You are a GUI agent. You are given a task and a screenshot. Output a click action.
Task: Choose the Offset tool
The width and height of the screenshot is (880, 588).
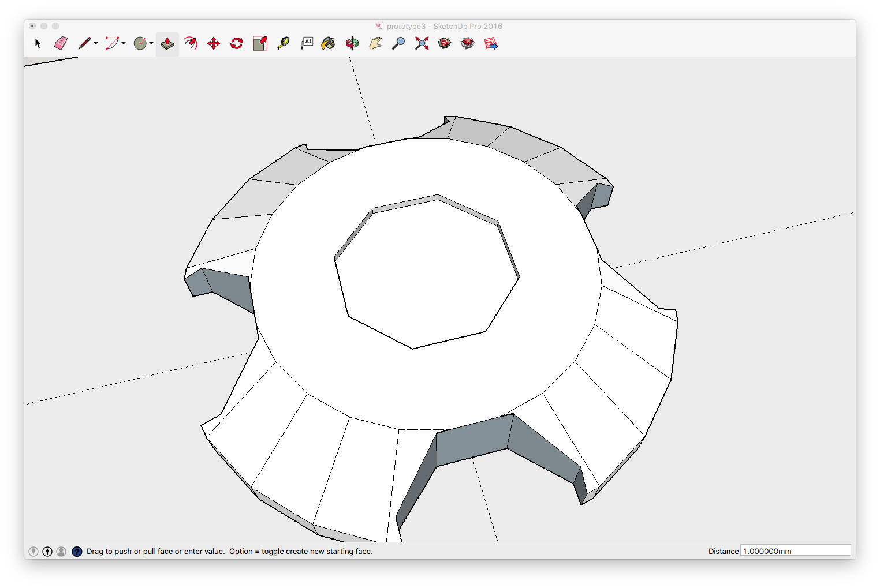[191, 43]
